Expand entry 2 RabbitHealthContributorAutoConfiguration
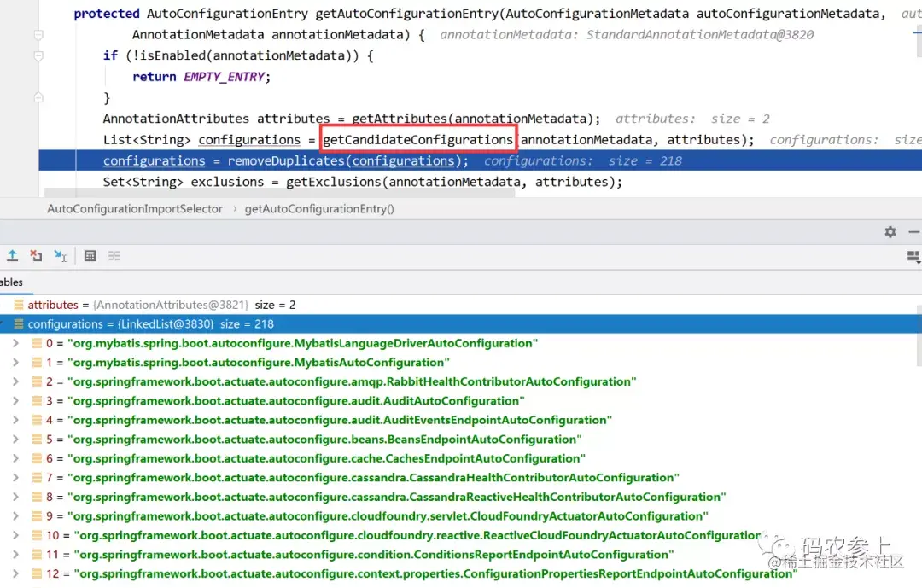The image size is (922, 588). click(x=16, y=381)
